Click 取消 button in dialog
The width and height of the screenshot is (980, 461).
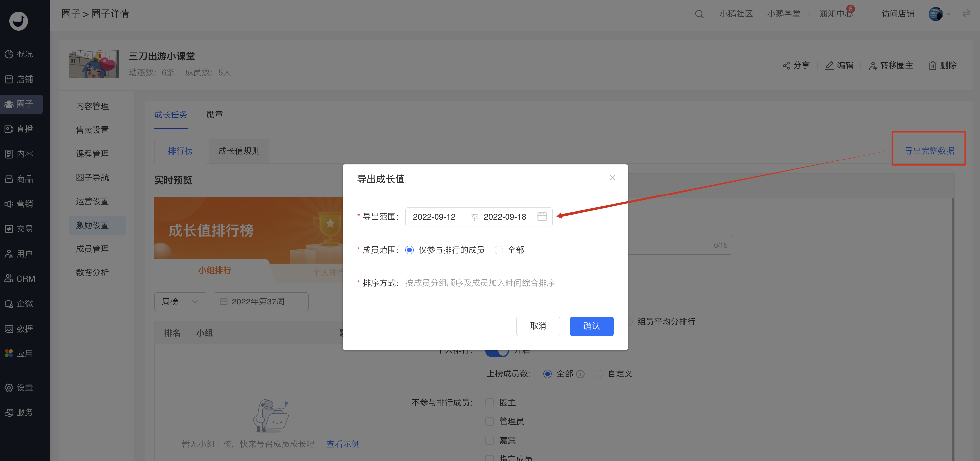point(538,326)
